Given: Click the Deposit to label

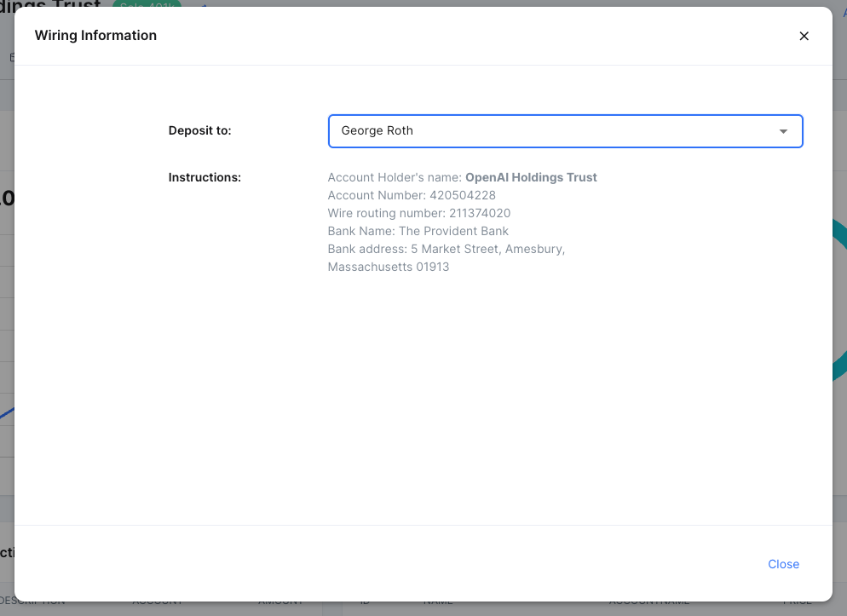Looking at the screenshot, I should 200,130.
